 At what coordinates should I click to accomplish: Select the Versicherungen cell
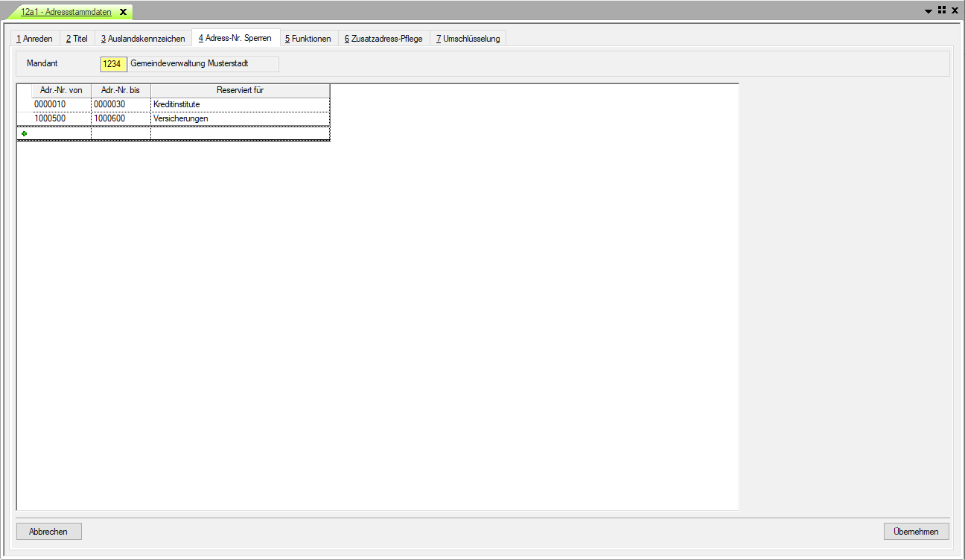click(x=240, y=118)
